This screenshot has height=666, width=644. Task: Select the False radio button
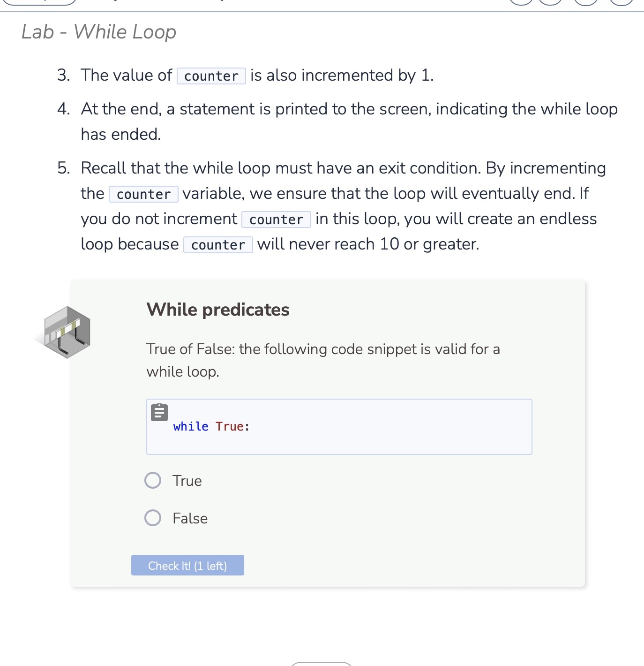(x=152, y=518)
